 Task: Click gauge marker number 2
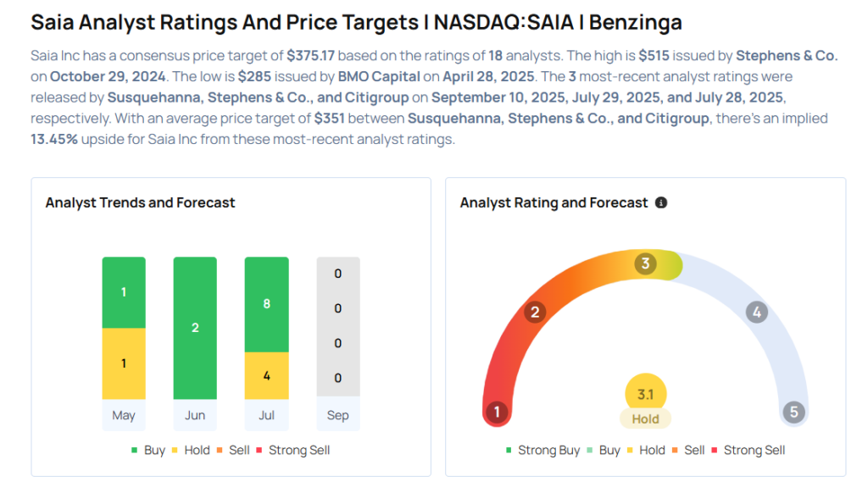click(534, 313)
